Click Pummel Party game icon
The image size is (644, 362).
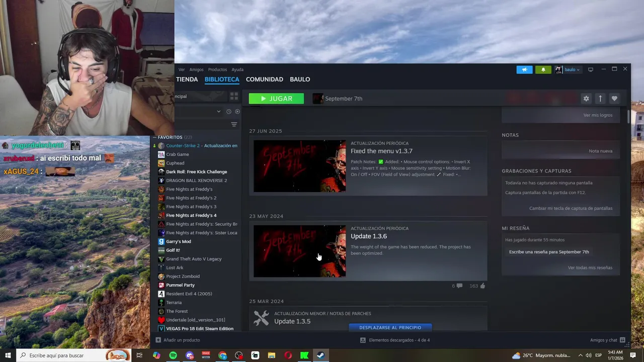coord(161,285)
